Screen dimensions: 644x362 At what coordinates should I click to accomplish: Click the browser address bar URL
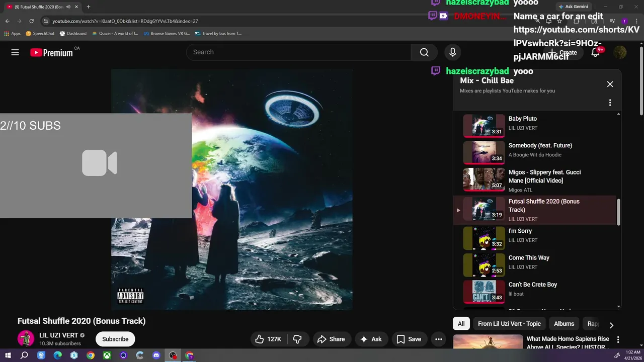125,21
